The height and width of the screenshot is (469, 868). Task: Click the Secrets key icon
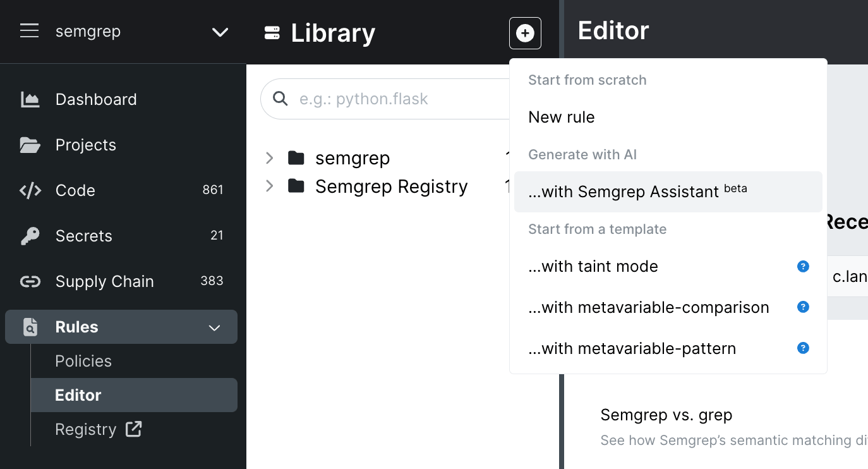pyautogui.click(x=30, y=236)
